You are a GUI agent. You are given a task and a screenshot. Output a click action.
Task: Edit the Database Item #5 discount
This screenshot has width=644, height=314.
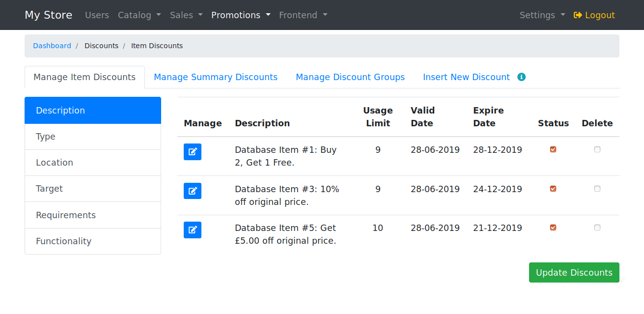point(192,230)
